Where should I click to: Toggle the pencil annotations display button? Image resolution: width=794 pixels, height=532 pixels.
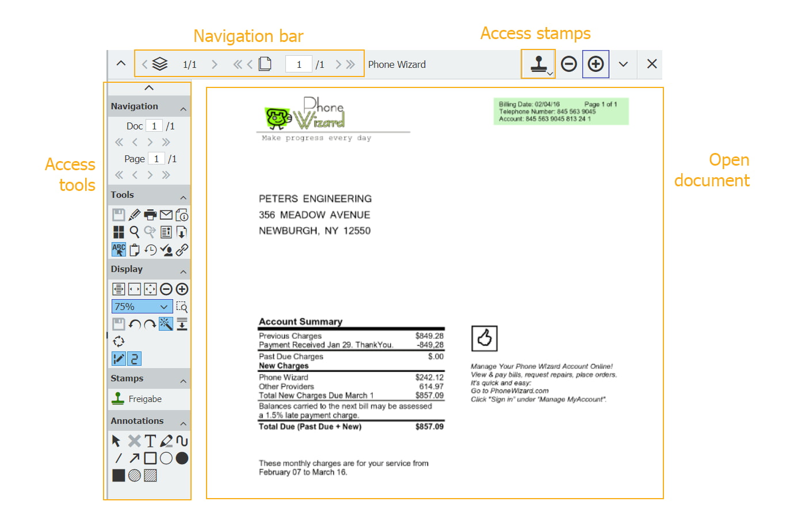(x=119, y=359)
